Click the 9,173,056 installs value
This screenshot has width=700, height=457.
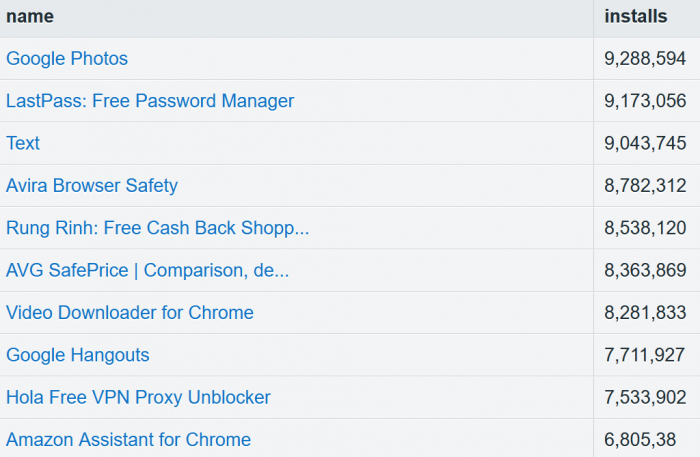pos(645,101)
